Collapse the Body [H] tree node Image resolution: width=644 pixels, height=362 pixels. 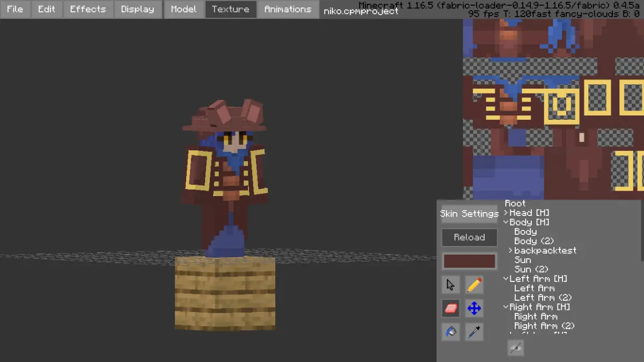point(506,222)
